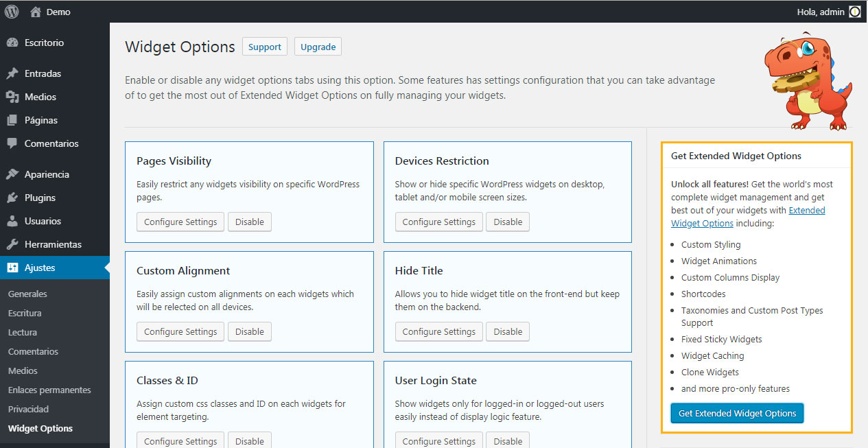
Task: Open main Comentarios menu item
Action: 55,143
